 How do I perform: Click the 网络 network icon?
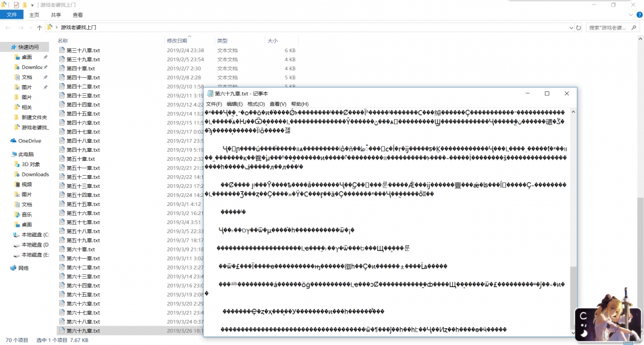click(13, 268)
